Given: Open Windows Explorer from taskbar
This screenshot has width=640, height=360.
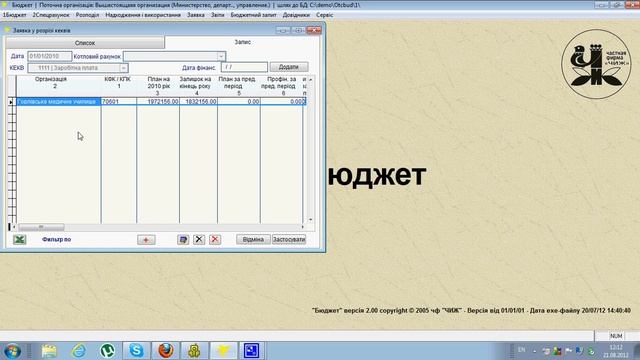Looking at the screenshot, I should click(49, 351).
